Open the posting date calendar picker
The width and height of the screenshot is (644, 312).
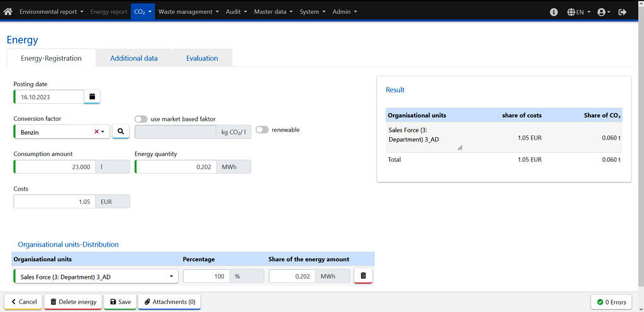pyautogui.click(x=92, y=96)
